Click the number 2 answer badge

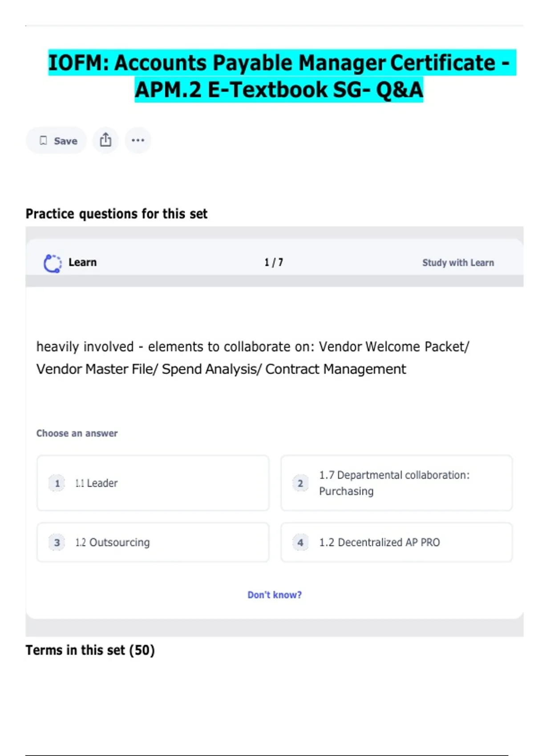point(300,483)
